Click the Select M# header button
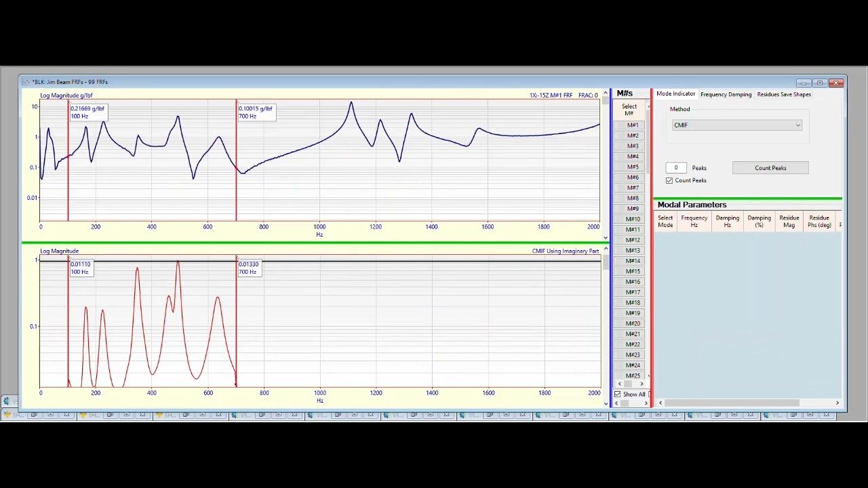The image size is (868, 488). (629, 109)
